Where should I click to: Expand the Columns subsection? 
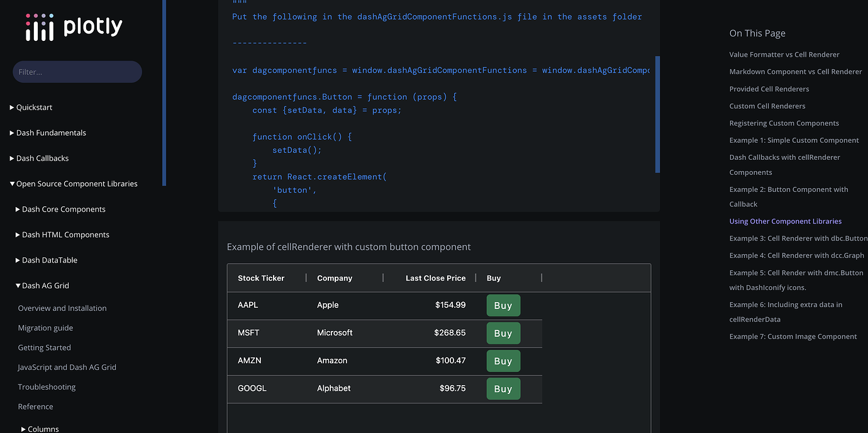(x=40, y=429)
